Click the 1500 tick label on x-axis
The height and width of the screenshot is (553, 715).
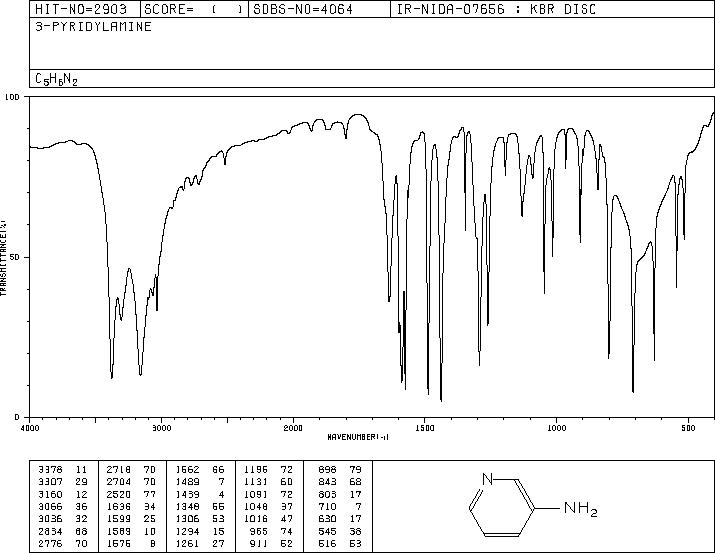coord(425,428)
